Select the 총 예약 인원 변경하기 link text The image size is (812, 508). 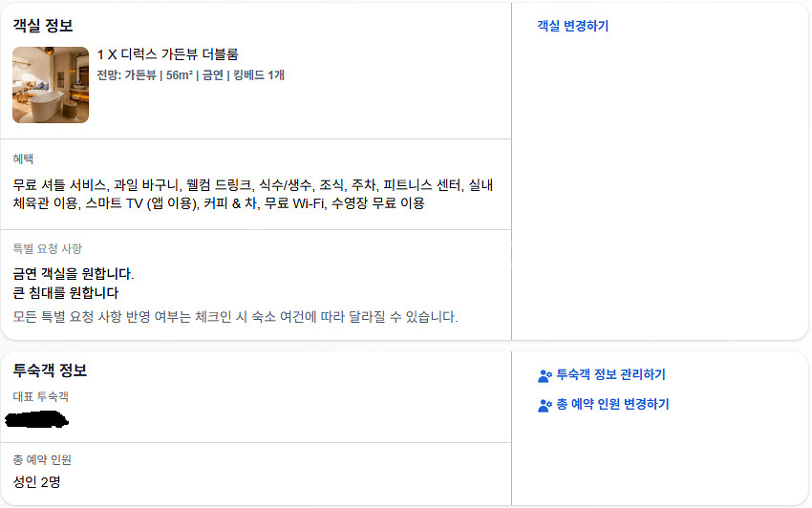pyautogui.click(x=612, y=405)
